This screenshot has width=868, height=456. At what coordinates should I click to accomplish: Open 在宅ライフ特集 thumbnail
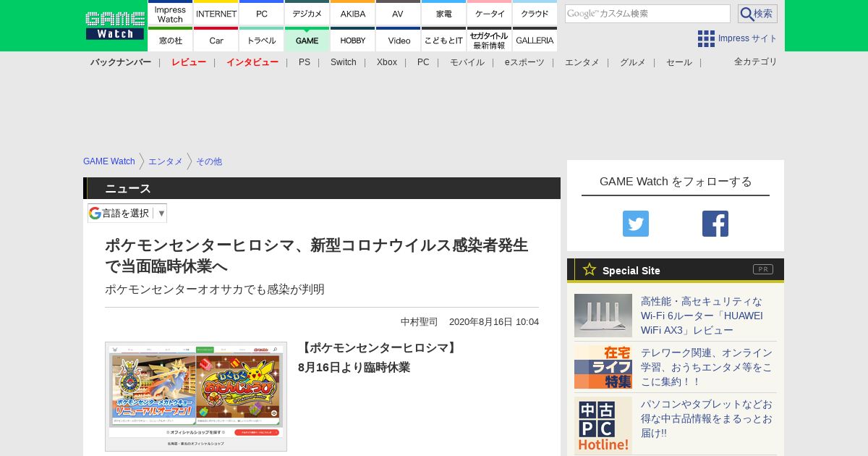[x=603, y=367]
